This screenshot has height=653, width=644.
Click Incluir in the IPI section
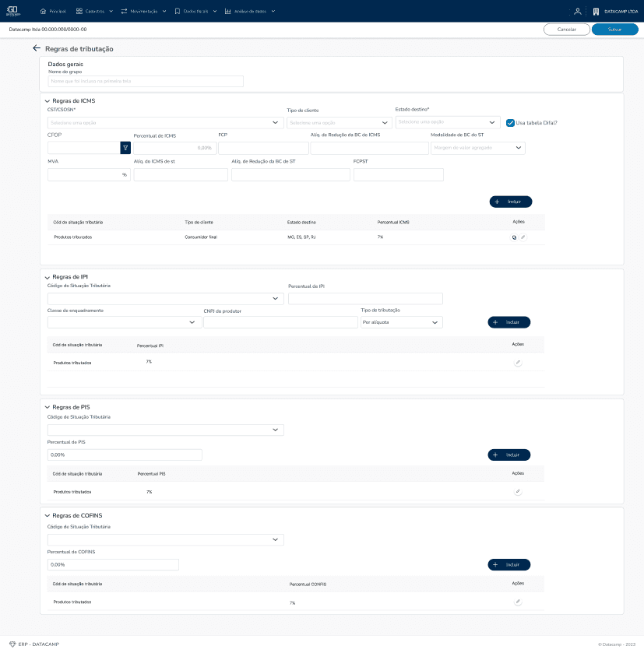coord(509,322)
